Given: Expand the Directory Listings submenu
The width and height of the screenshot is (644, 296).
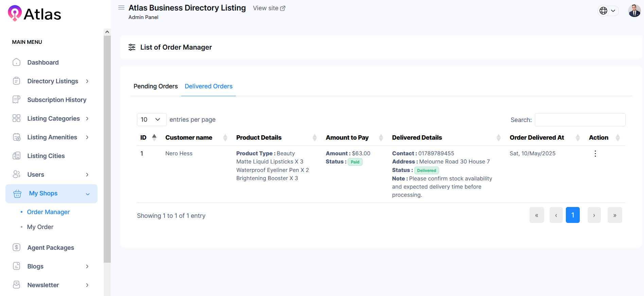Looking at the screenshot, I should [87, 81].
